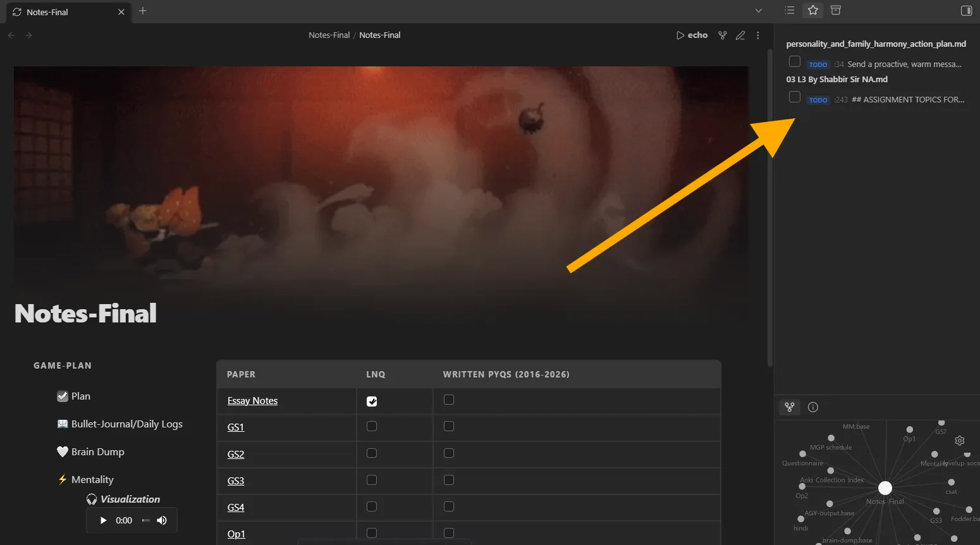Click the csat graph node
The height and width of the screenshot is (545, 980).
pyautogui.click(x=951, y=482)
